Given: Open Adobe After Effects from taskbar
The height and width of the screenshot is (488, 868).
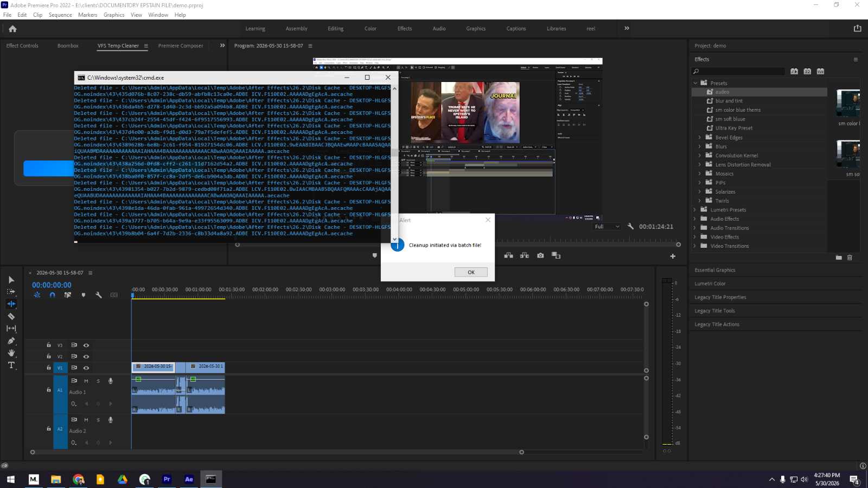Looking at the screenshot, I should (x=189, y=479).
